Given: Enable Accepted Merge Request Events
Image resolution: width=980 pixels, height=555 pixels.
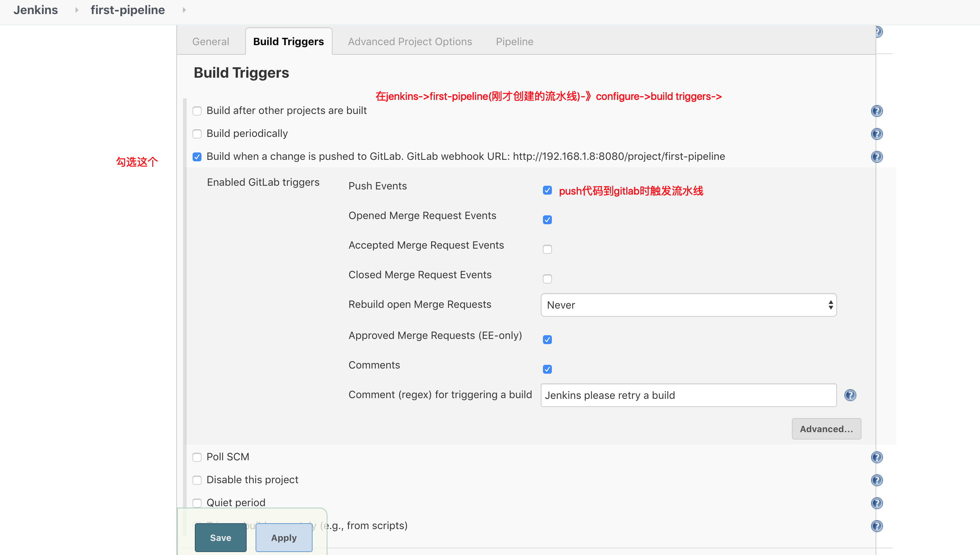Looking at the screenshot, I should pos(547,249).
